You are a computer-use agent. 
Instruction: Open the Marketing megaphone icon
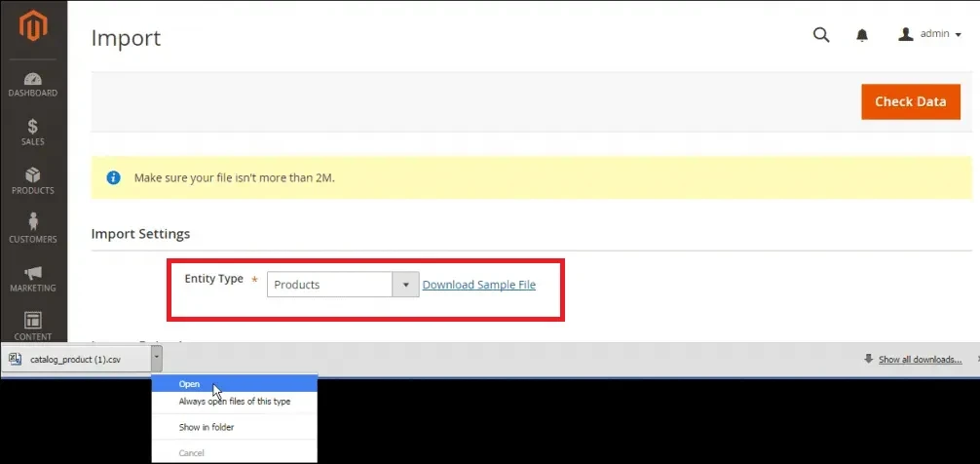click(x=32, y=273)
